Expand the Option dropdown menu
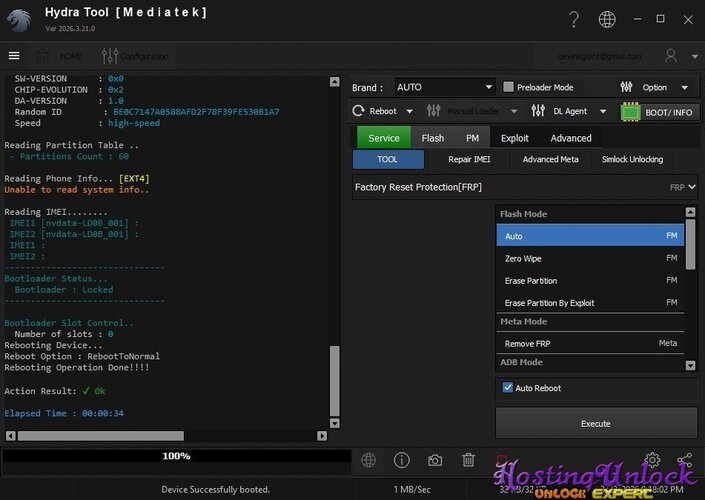Viewport: 705px width, 500px height. [655, 87]
